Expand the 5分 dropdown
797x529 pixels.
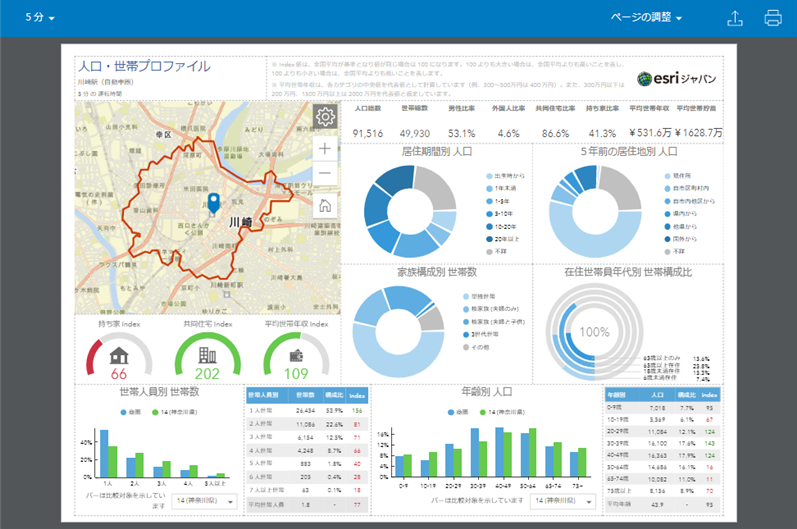coord(40,18)
